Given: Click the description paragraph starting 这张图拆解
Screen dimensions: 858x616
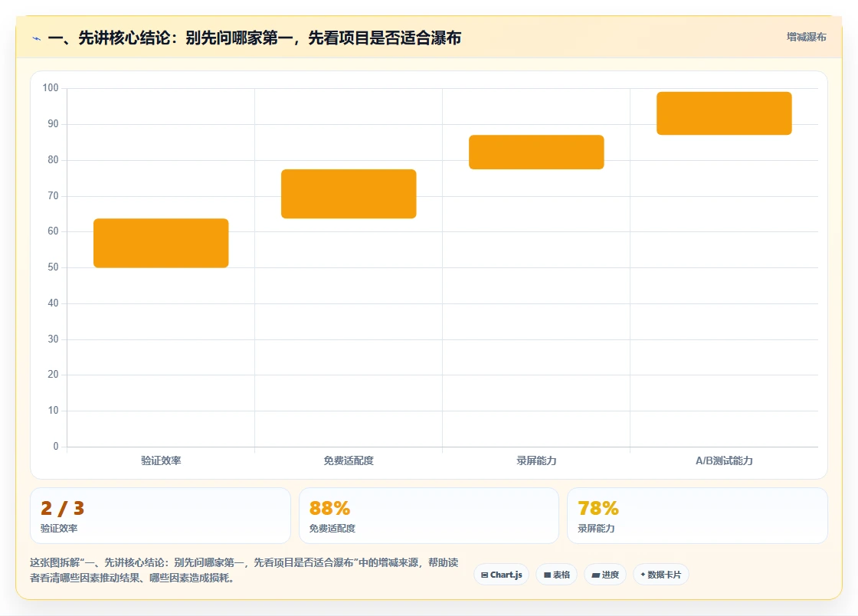Looking at the screenshot, I should [x=244, y=570].
